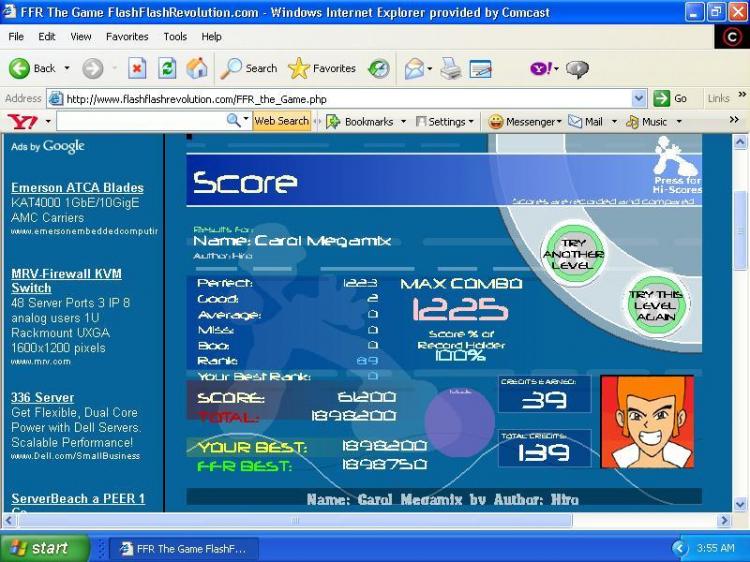The height and width of the screenshot is (562, 750).
Task: Open the Mail envelope toolbar icon
Action: click(x=414, y=69)
